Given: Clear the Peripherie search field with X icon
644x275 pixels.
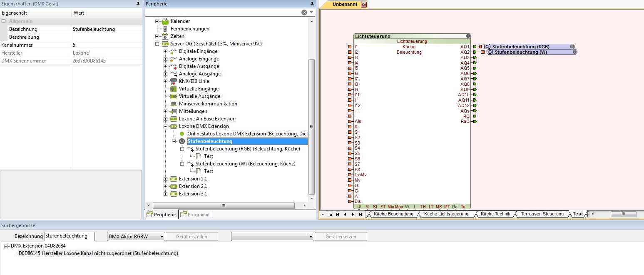Looking at the screenshot, I should point(304,12).
